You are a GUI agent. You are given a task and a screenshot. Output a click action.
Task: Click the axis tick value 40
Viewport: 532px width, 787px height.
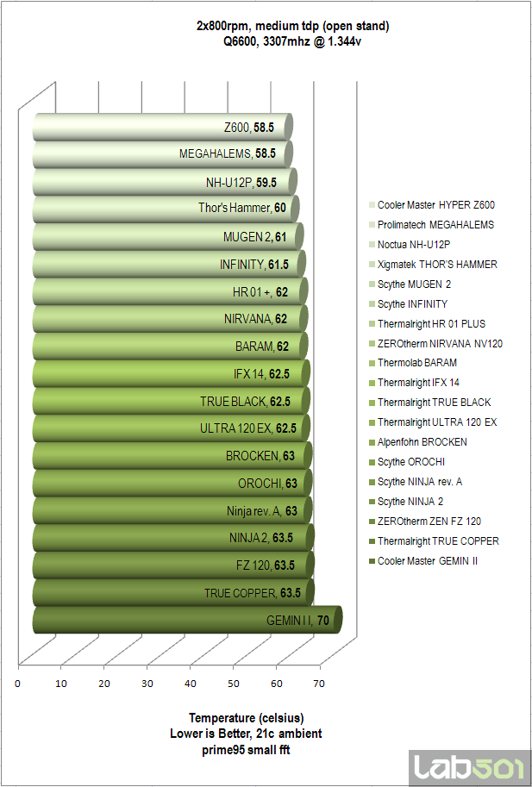pos(191,684)
